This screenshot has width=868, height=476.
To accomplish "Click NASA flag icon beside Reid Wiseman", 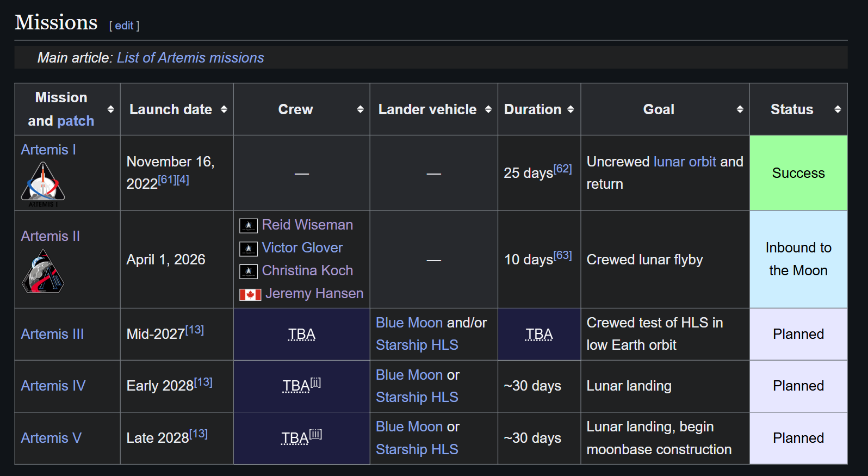I will tap(249, 226).
